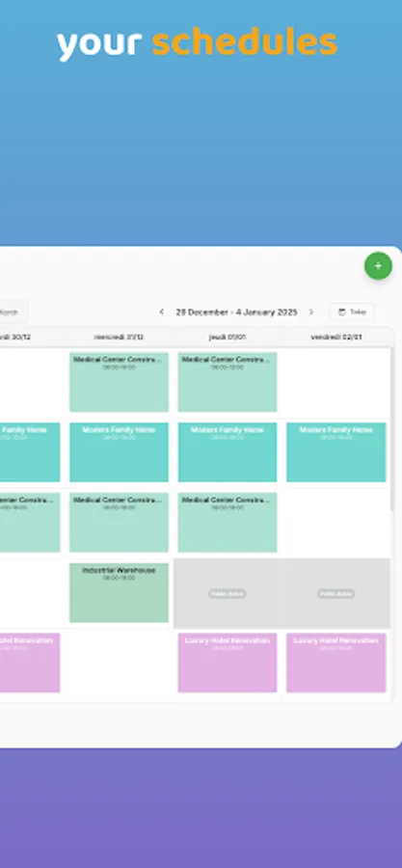Open Medical Center card just above Industrial Warehouse
Image resolution: width=402 pixels, height=868 pixels.
(x=119, y=523)
